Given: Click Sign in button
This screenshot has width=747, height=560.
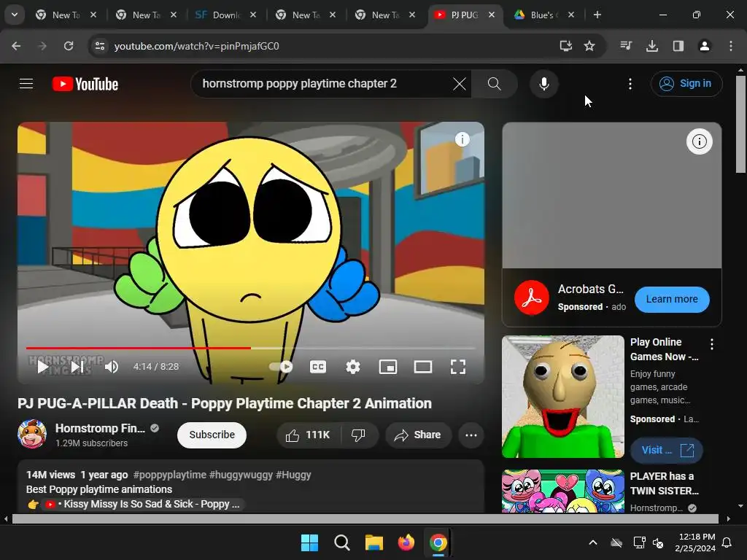Looking at the screenshot, I should coord(686,84).
